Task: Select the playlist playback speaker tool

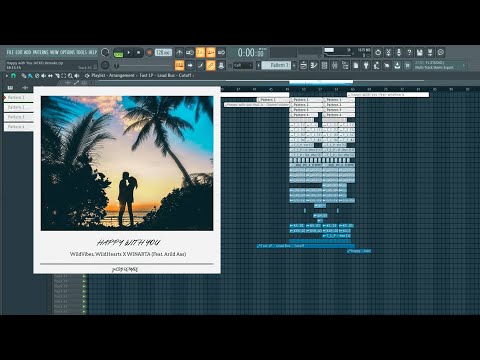Action: (x=77, y=76)
